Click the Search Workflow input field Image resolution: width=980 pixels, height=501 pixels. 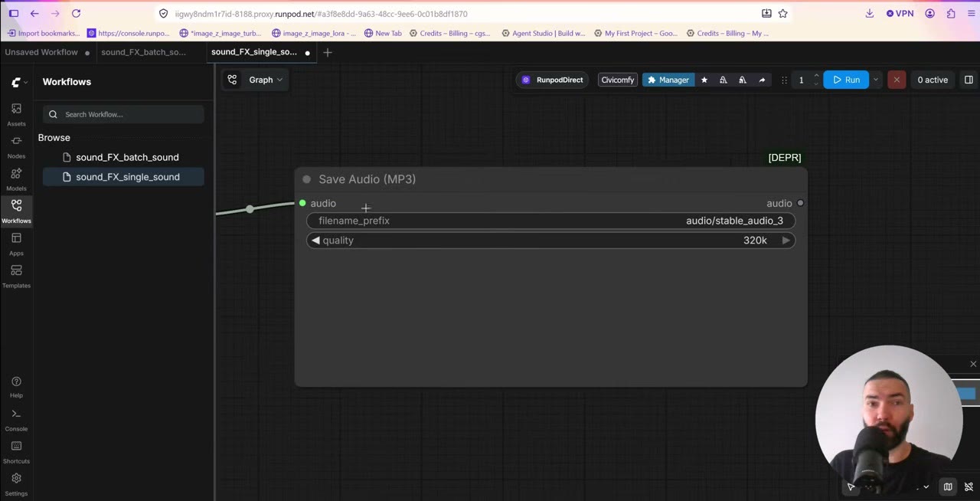click(123, 114)
